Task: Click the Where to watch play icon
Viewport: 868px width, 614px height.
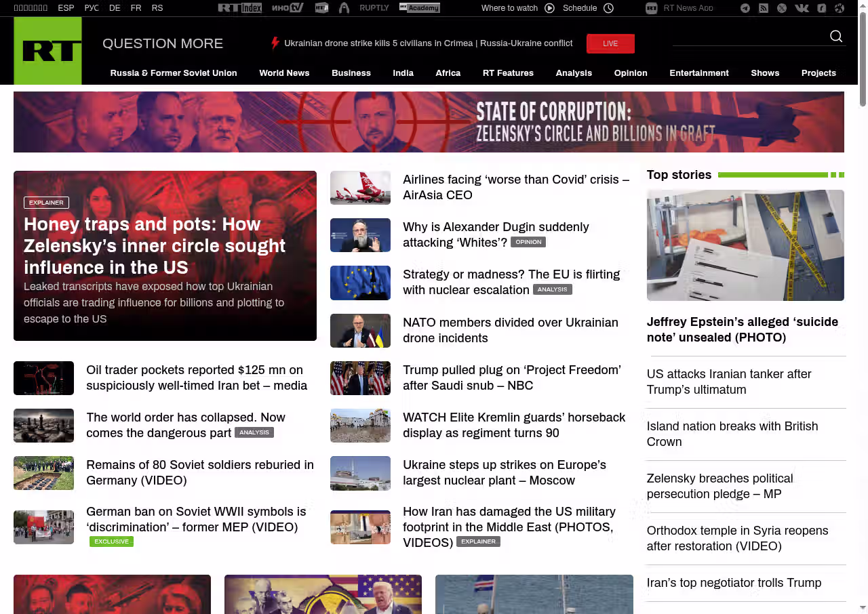Action: coord(549,8)
